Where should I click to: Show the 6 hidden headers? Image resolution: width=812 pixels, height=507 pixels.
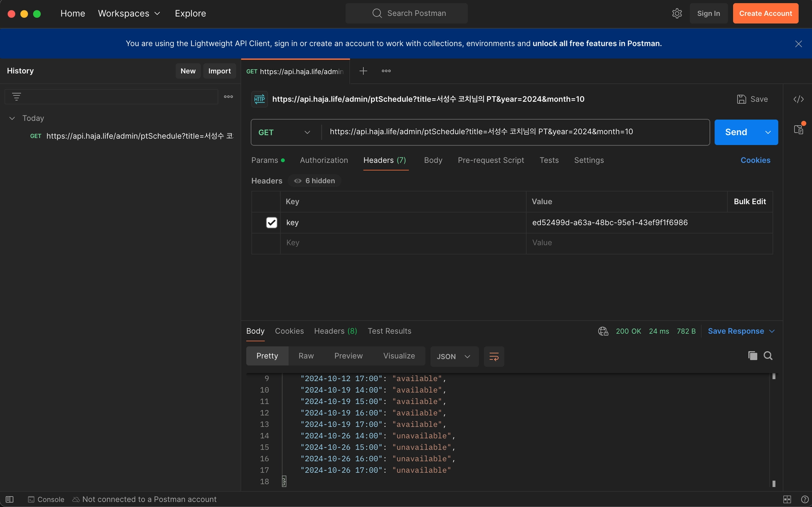pos(315,181)
